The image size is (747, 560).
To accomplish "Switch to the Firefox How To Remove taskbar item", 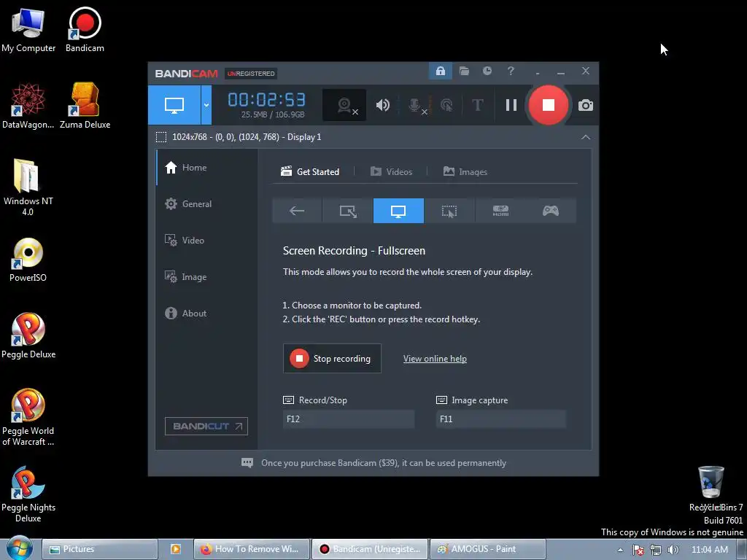I will coord(252,549).
